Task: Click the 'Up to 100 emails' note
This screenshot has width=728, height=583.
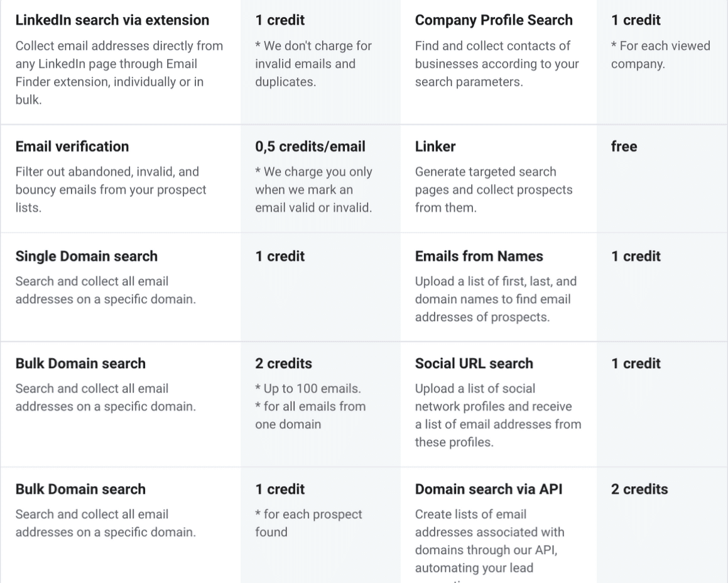Action: (x=308, y=389)
